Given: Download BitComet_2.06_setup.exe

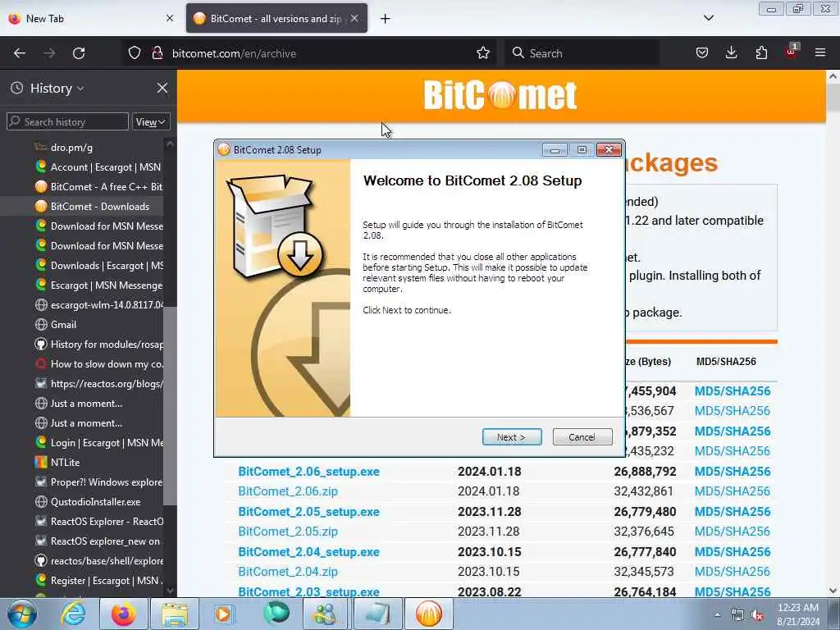Looking at the screenshot, I should (308, 472).
